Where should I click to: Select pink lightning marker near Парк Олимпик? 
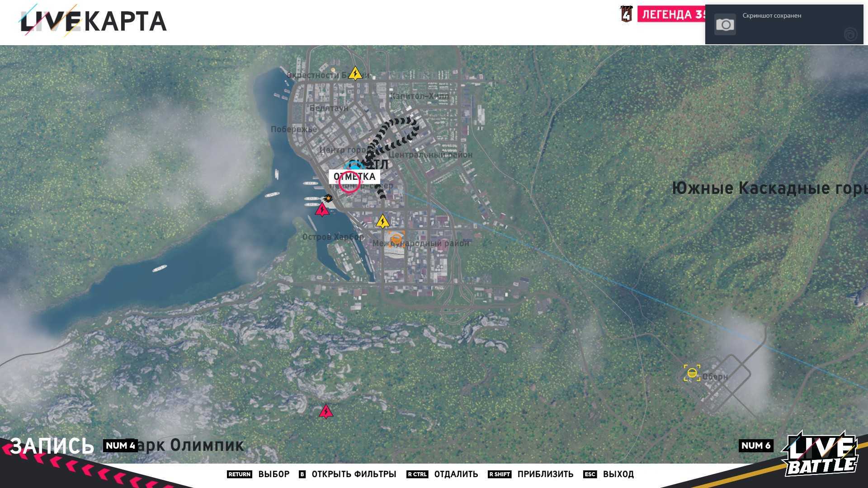click(325, 412)
